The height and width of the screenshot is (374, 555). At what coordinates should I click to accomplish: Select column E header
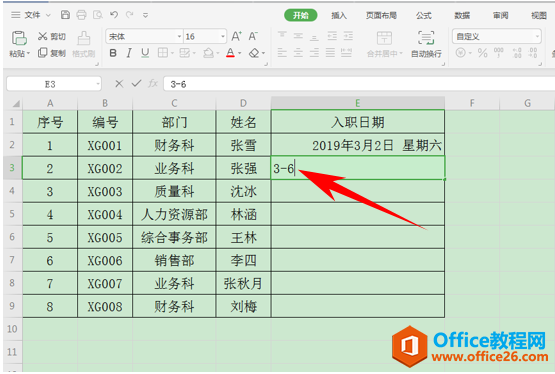[358, 103]
